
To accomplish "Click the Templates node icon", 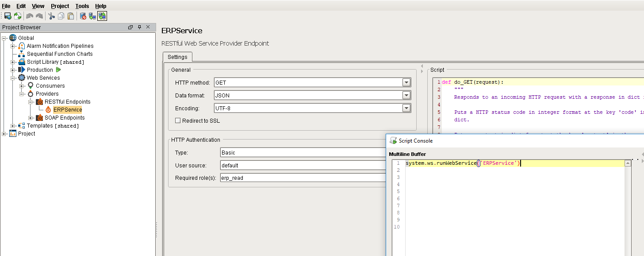I will pyautogui.click(x=22, y=125).
